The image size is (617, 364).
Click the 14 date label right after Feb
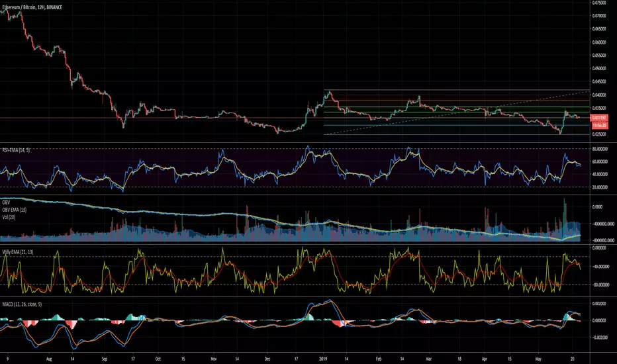402,359
